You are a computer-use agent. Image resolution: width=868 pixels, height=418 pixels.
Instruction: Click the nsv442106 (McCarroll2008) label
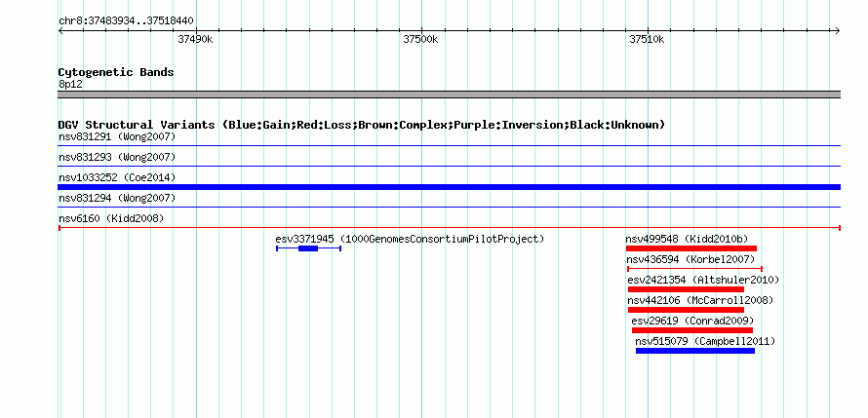coord(700,300)
